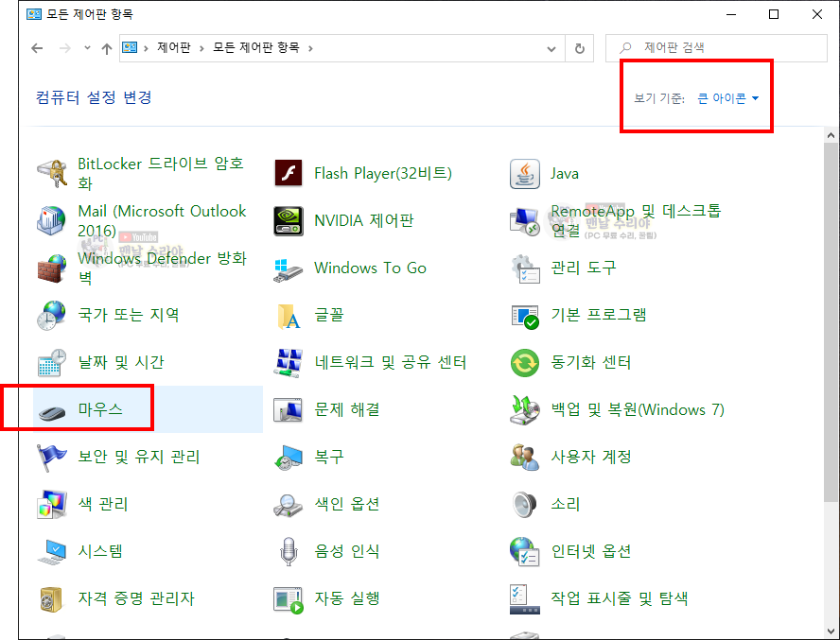Viewport: 840px width, 640px height.
Task: Open the 인터넷 옵션 globe icon
Action: [524, 551]
